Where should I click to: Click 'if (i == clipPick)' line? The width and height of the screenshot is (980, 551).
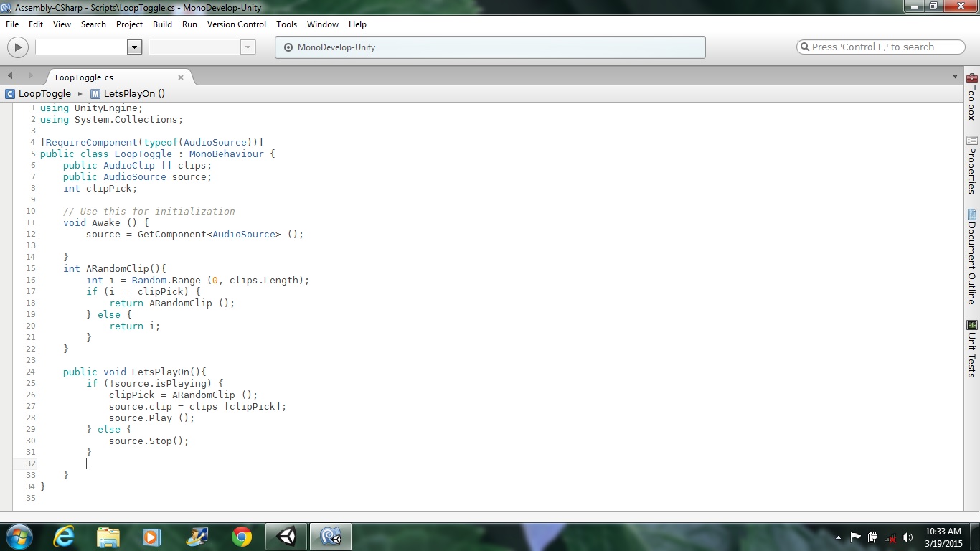[143, 291]
